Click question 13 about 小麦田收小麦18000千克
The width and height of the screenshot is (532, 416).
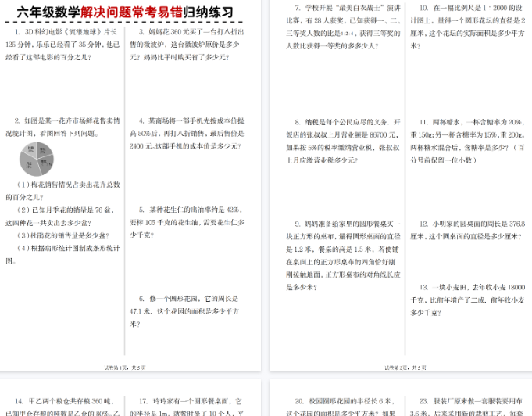click(467, 299)
